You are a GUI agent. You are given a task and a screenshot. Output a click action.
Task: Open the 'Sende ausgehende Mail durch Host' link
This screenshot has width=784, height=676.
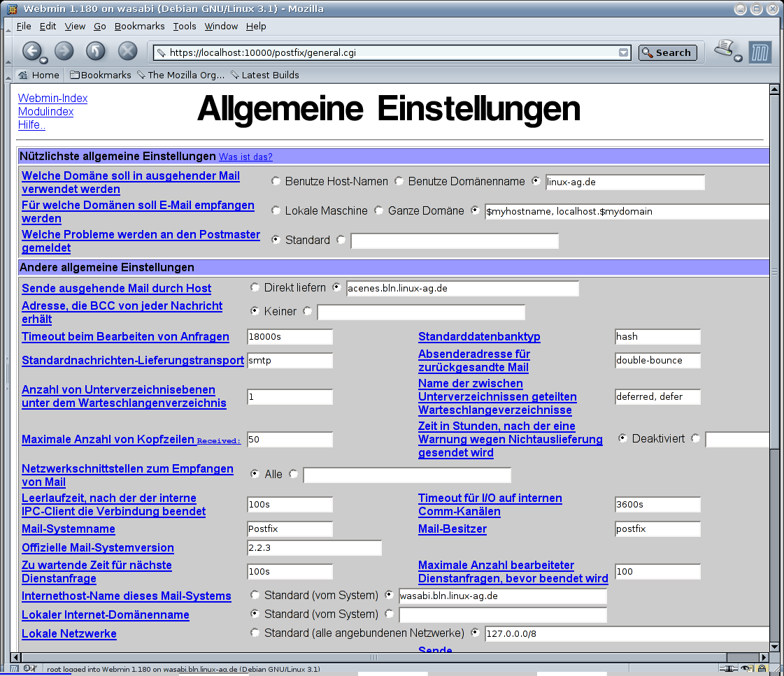[116, 288]
